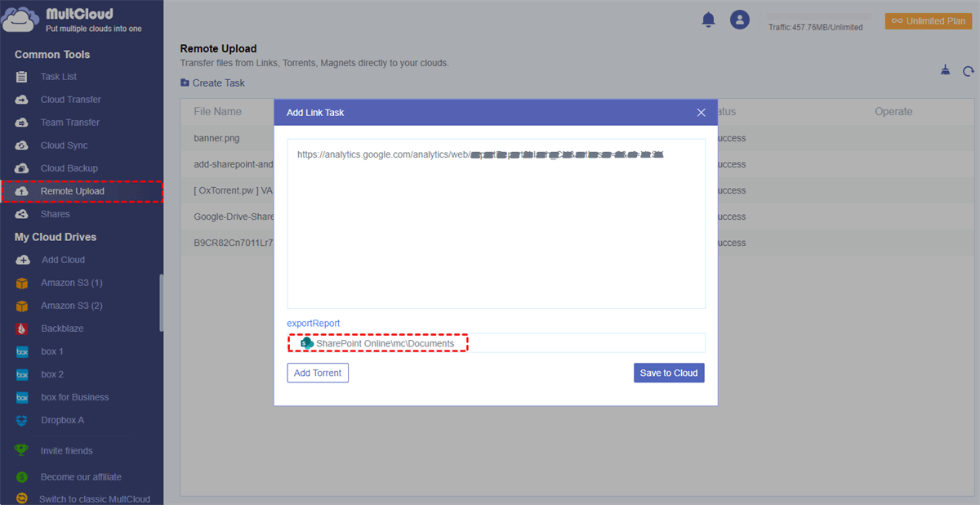
Task: Click Add Torrent button
Action: [318, 373]
